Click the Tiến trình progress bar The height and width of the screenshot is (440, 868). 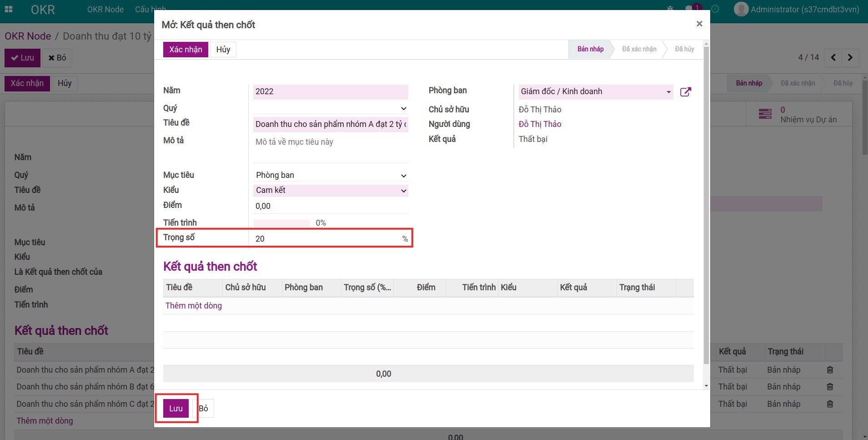(281, 223)
